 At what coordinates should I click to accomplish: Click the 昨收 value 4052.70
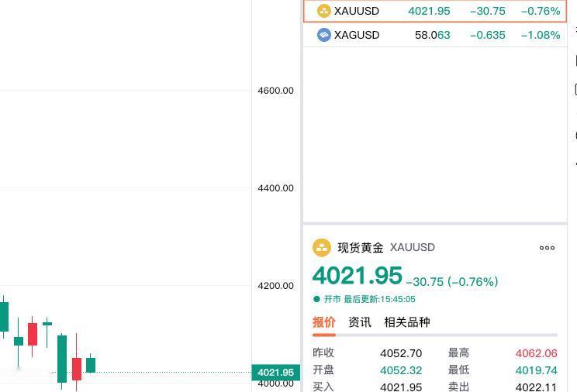(x=401, y=353)
